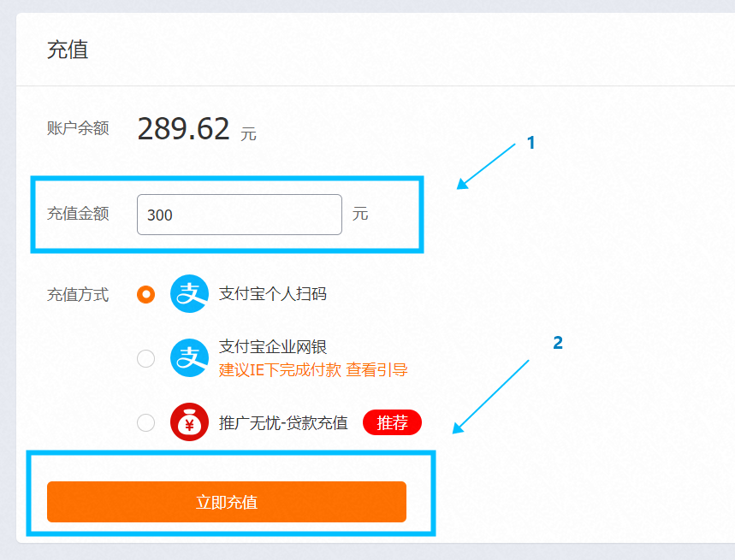Click the yuan symbol inside the money bag icon
This screenshot has height=560, width=735.
point(189,424)
